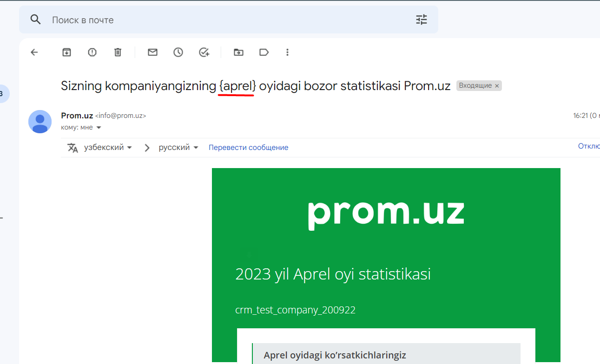Mark the message as unread
This screenshot has width=600, height=364.
click(152, 52)
